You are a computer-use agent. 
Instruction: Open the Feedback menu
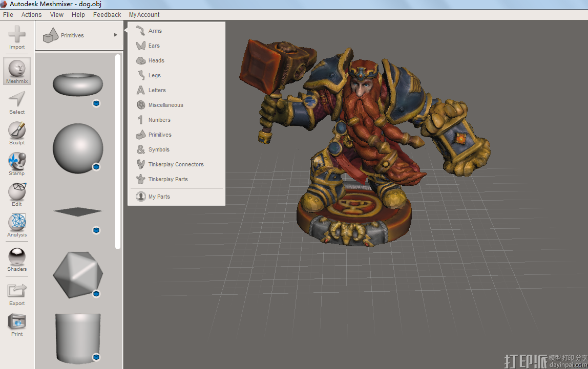[107, 15]
